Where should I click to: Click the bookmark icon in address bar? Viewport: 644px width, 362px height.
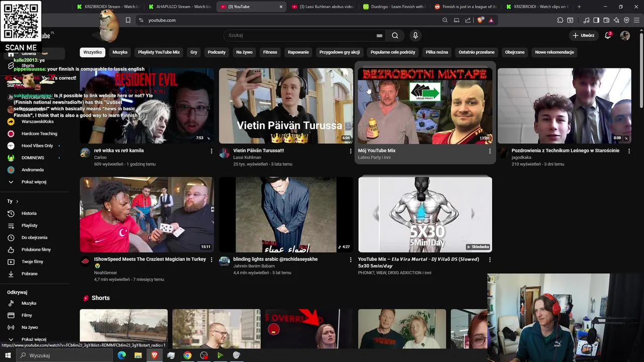tap(128, 20)
